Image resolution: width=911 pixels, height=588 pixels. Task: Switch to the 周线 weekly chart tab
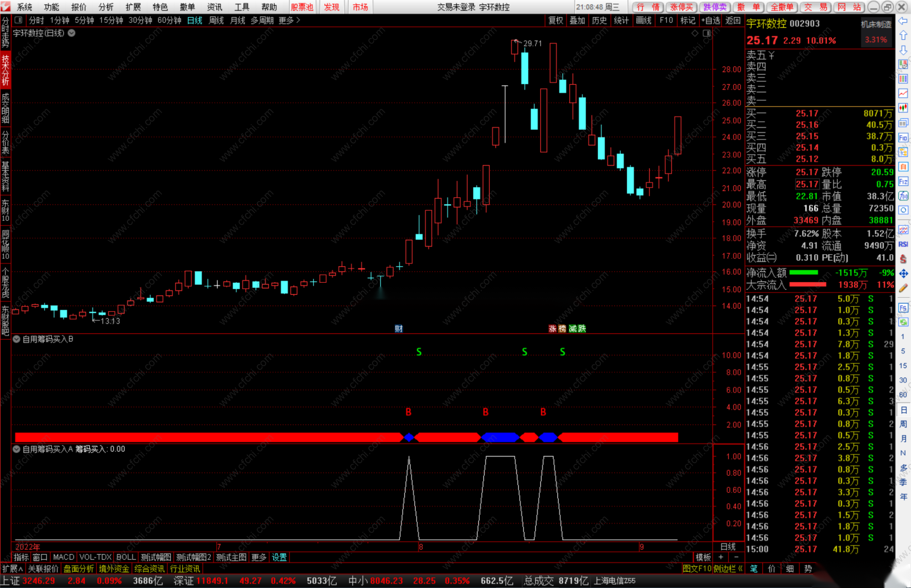216,20
